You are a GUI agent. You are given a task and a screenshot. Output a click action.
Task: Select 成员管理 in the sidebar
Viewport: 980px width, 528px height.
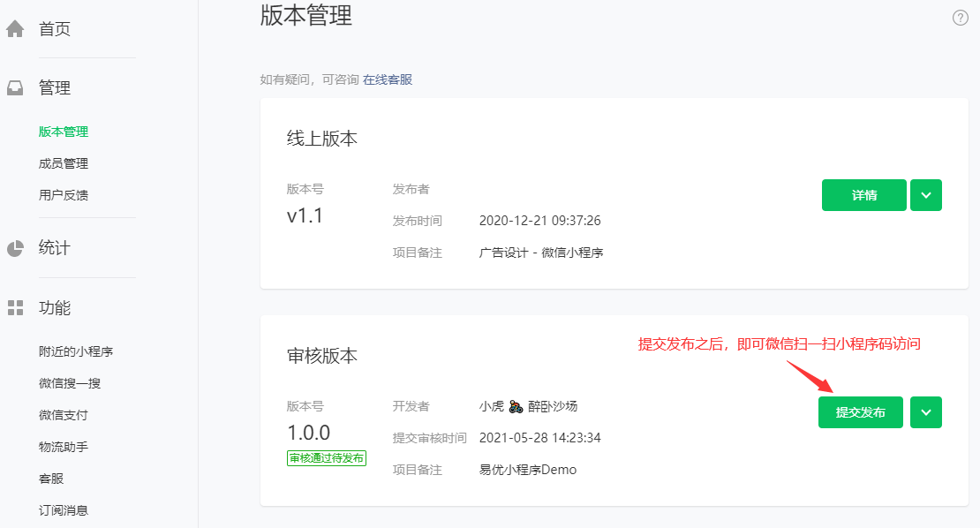62,162
